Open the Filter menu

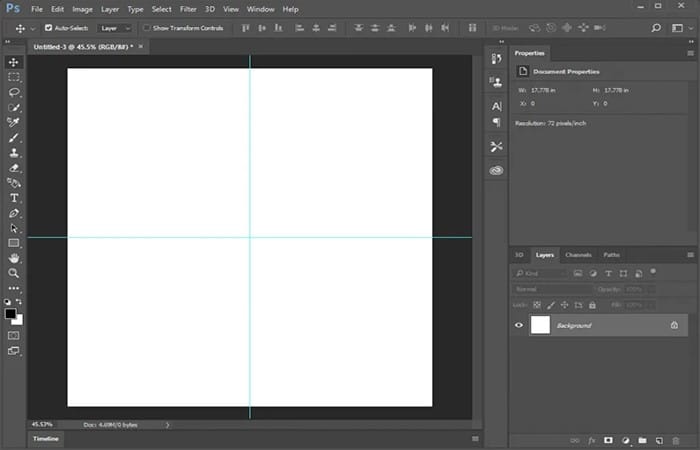pos(188,9)
